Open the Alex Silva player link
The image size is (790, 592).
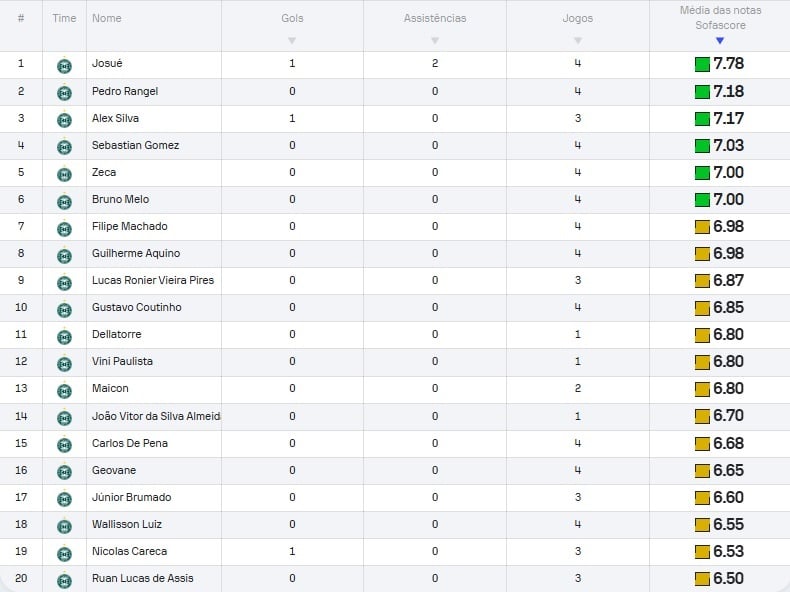point(115,118)
